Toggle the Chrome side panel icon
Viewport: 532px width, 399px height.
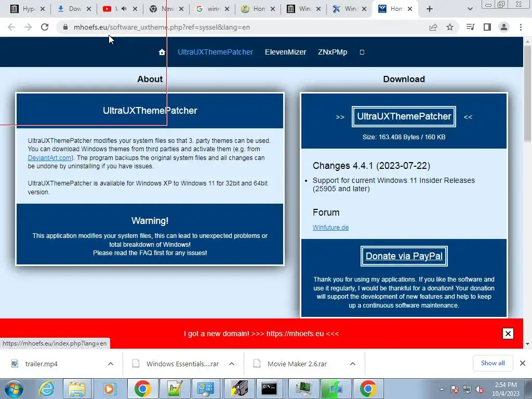(x=487, y=27)
